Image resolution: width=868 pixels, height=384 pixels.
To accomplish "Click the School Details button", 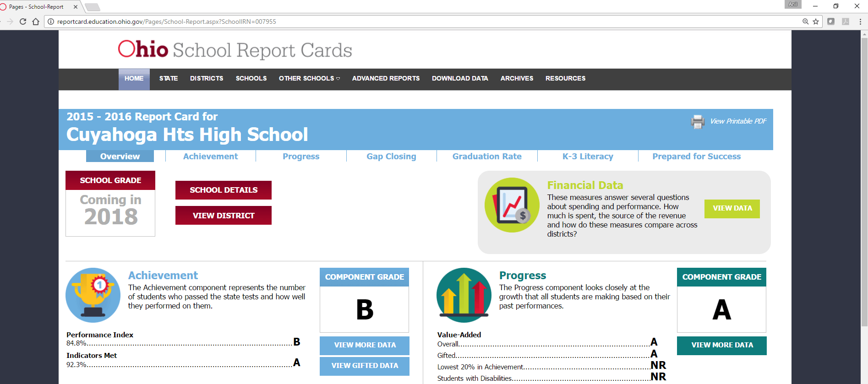I will 224,190.
